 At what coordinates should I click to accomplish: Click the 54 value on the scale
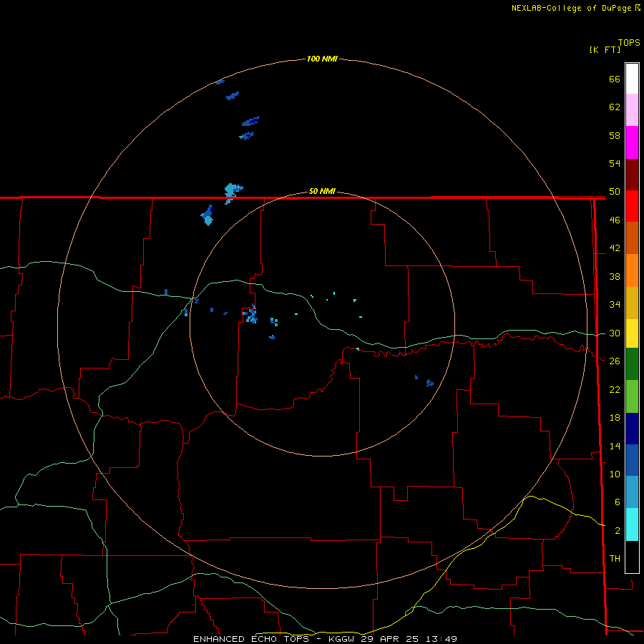[615, 163]
